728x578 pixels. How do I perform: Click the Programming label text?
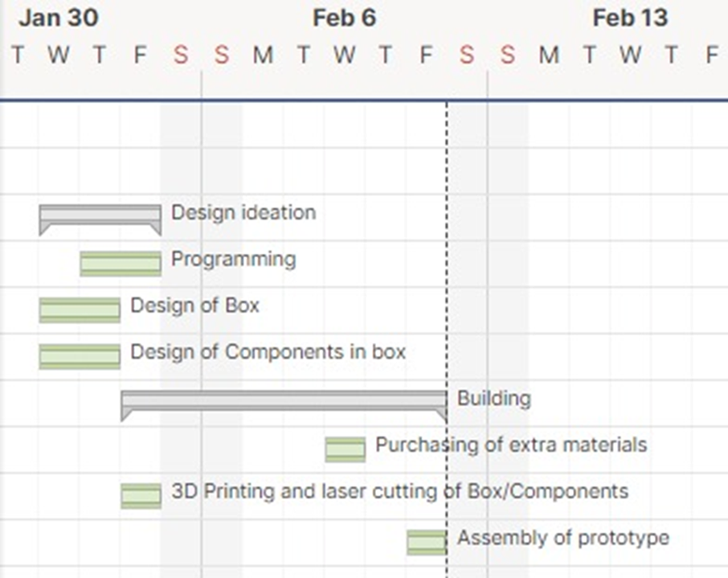[x=234, y=260]
